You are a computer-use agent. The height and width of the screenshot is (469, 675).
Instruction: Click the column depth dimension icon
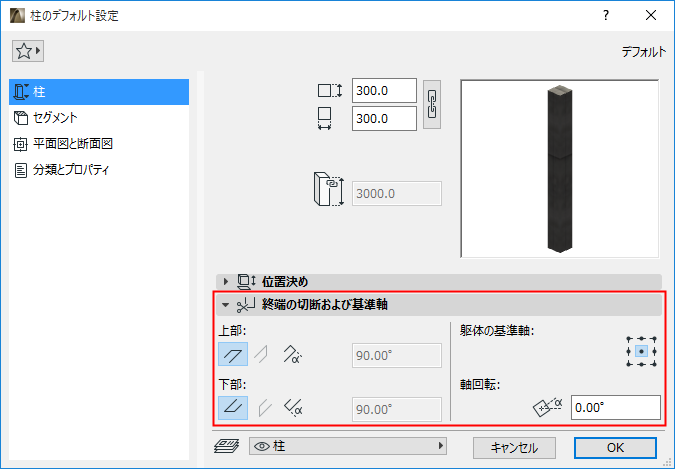(330, 91)
